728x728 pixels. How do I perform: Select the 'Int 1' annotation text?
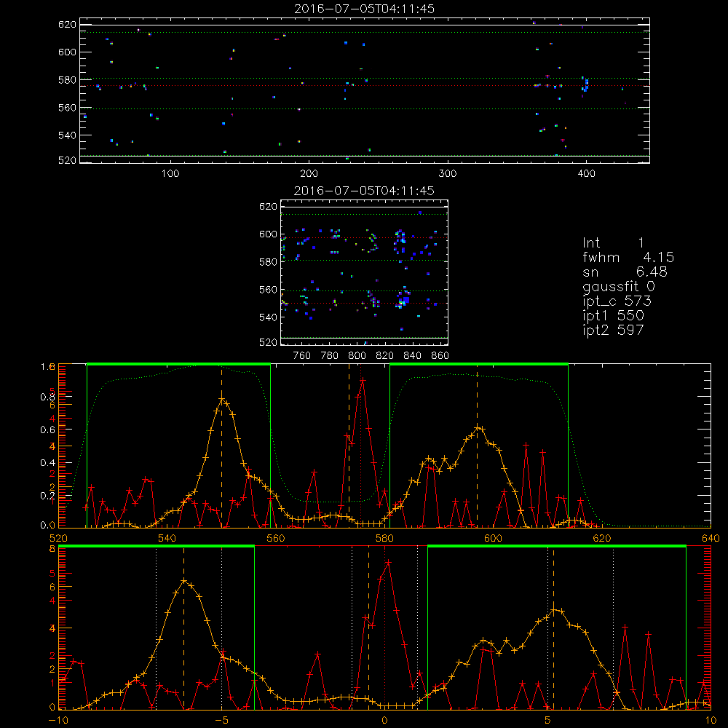tap(613, 243)
